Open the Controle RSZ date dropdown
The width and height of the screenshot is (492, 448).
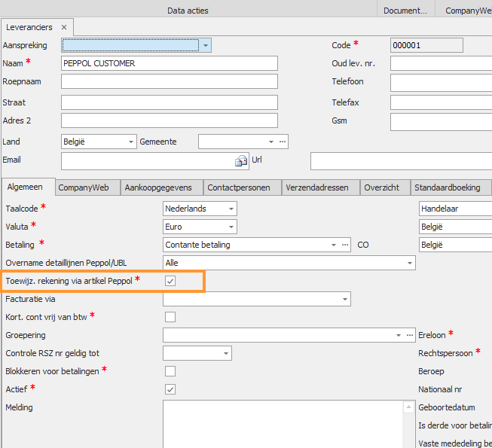[225, 353]
